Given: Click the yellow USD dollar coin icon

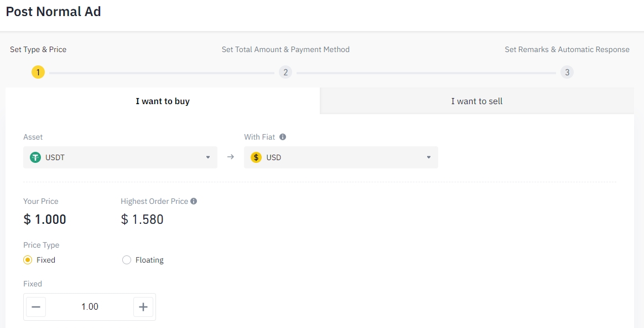Looking at the screenshot, I should pyautogui.click(x=256, y=157).
